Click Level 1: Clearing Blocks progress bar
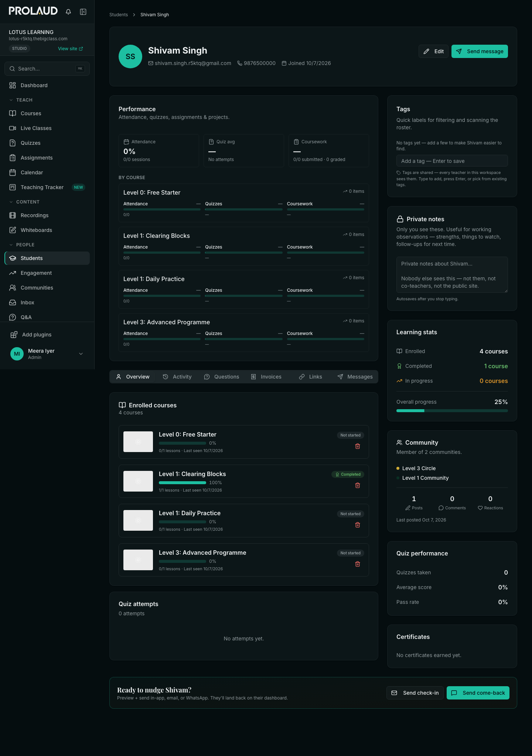The width and height of the screenshot is (532, 756). pyautogui.click(x=183, y=483)
